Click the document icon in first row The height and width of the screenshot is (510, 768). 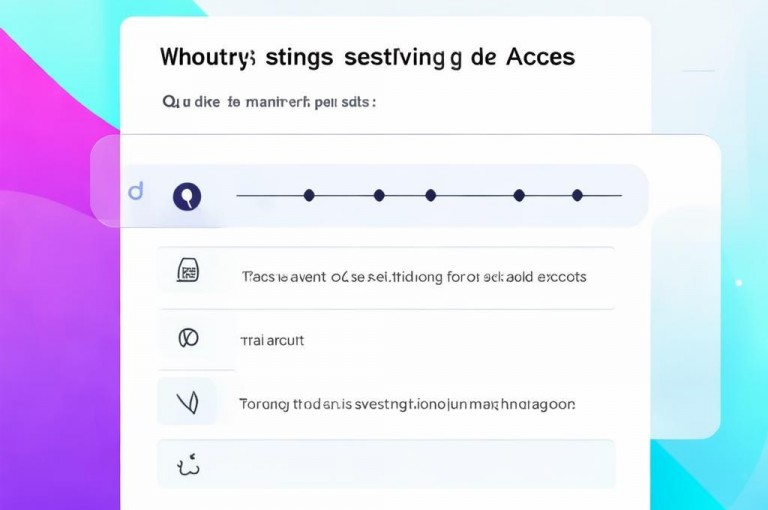click(188, 270)
